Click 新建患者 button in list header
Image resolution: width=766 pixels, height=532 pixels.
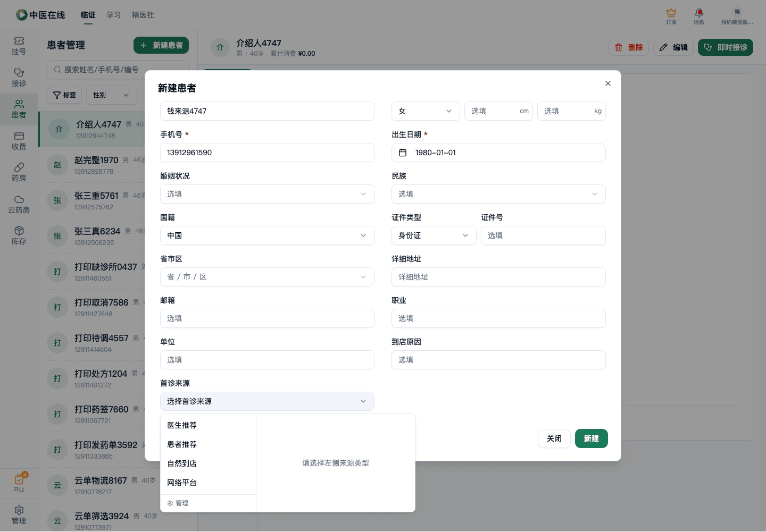161,45
